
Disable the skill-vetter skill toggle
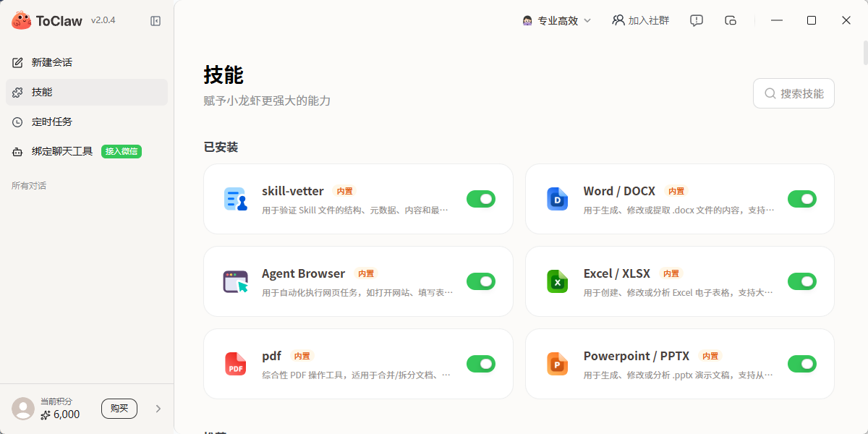481,199
